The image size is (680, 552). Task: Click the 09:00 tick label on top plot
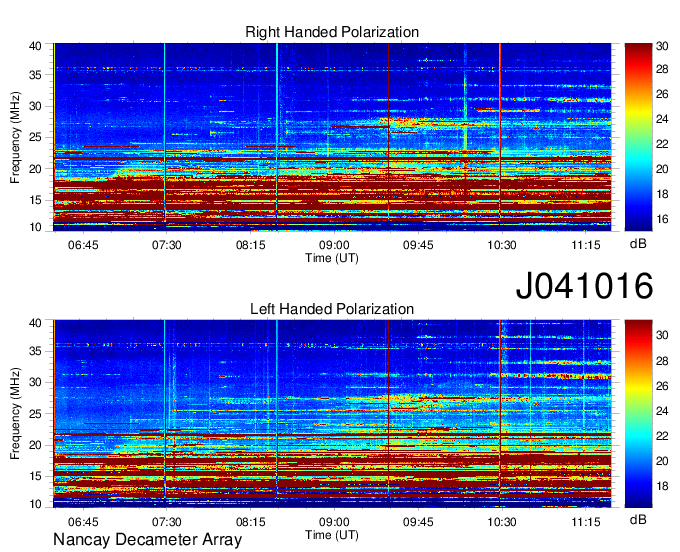334,245
